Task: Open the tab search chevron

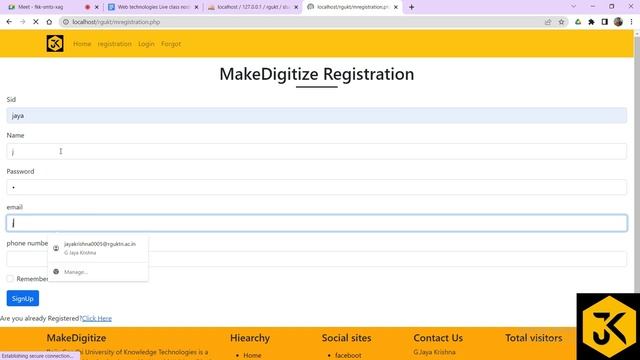Action: (573, 7)
